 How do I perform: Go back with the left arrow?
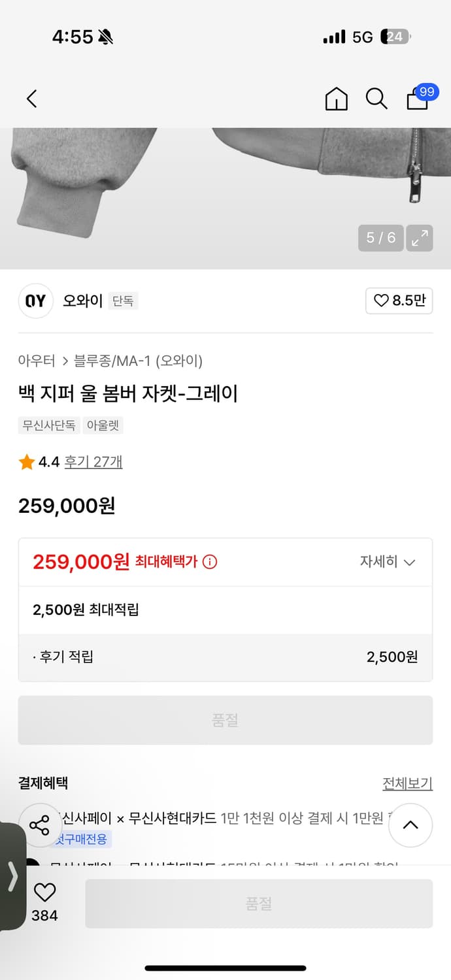pos(31,99)
